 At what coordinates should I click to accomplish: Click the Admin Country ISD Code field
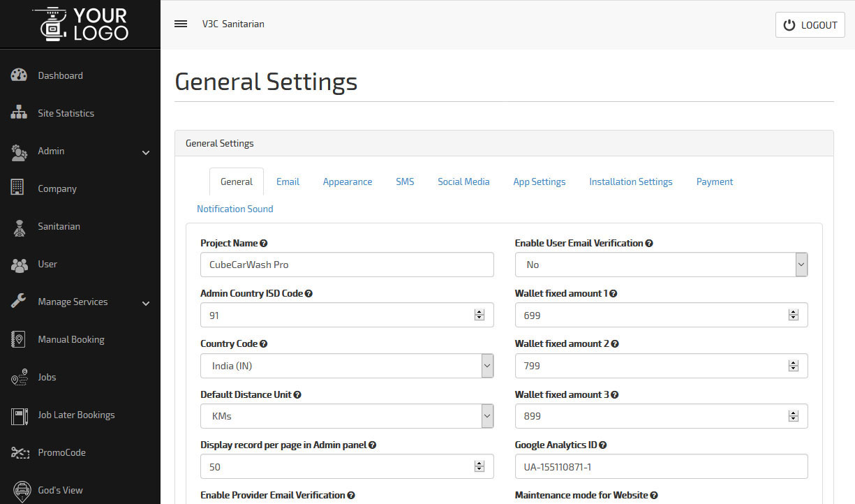point(347,316)
